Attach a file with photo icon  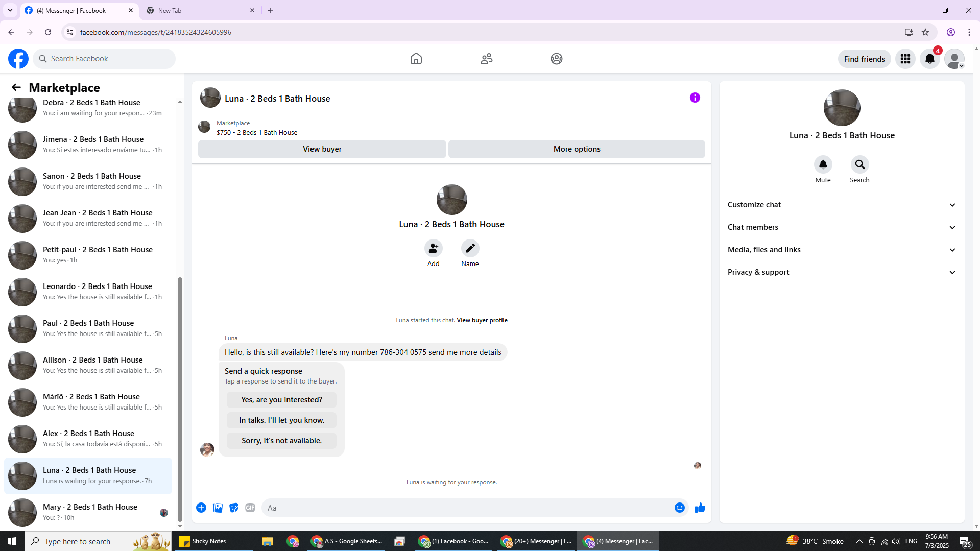(x=218, y=508)
